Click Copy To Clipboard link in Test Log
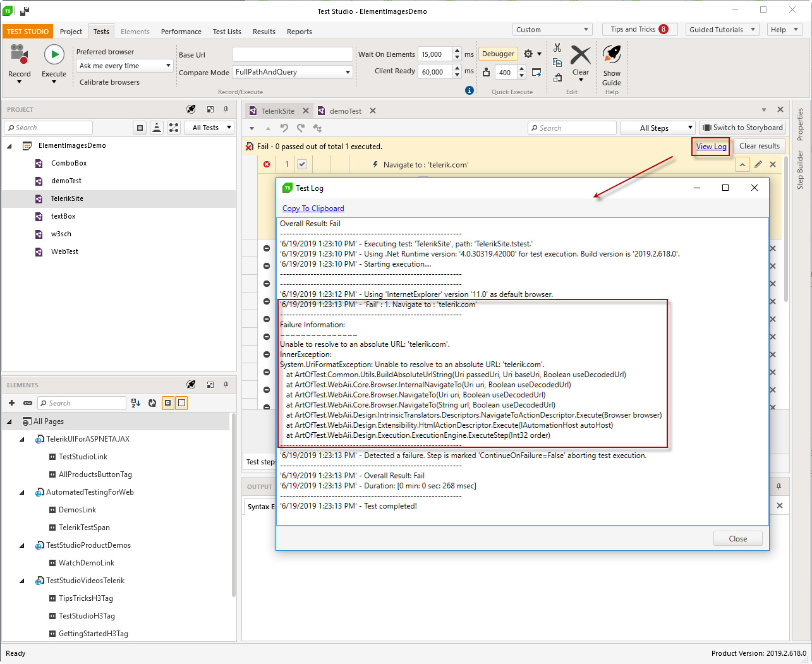 point(313,208)
